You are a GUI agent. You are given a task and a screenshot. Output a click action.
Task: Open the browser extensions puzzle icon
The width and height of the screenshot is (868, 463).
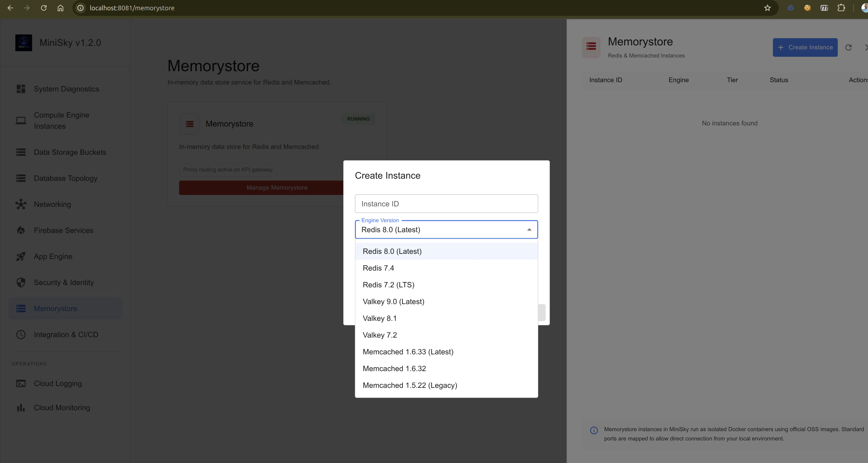[841, 8]
